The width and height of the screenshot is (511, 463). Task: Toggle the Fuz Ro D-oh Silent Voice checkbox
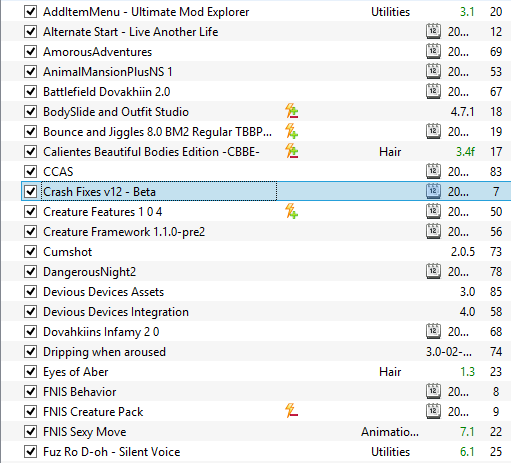click(30, 452)
